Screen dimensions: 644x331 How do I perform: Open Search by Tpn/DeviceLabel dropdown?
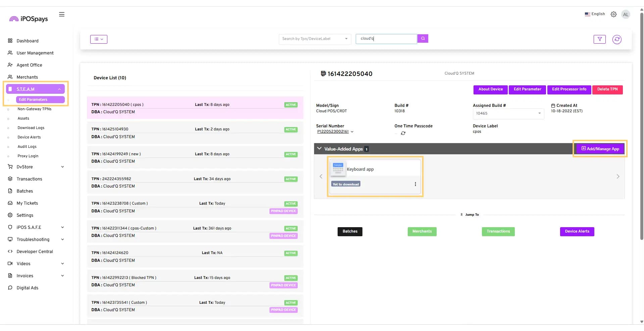click(x=315, y=39)
